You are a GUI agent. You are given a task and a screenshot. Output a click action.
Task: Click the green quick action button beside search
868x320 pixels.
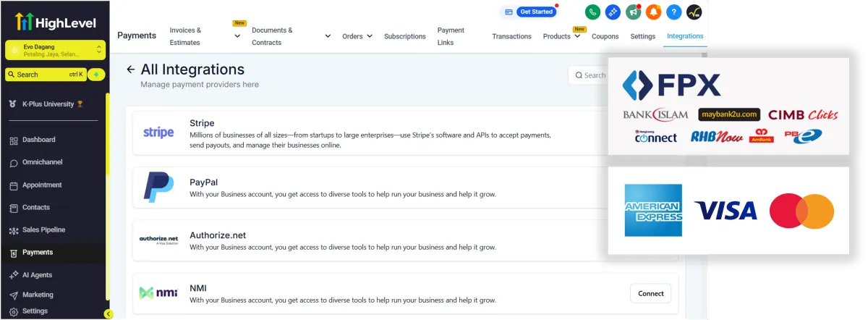pos(96,75)
